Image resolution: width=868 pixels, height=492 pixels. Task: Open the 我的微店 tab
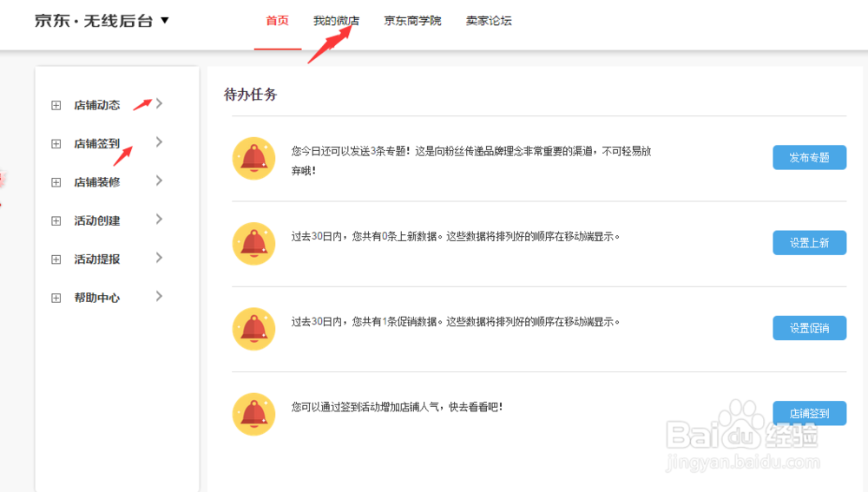pyautogui.click(x=336, y=21)
